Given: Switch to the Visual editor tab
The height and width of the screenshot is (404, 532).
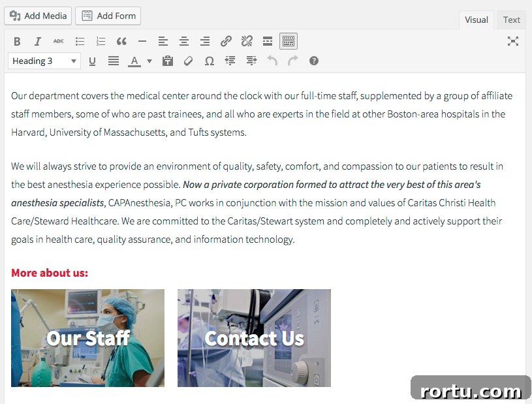Looking at the screenshot, I should [477, 20].
